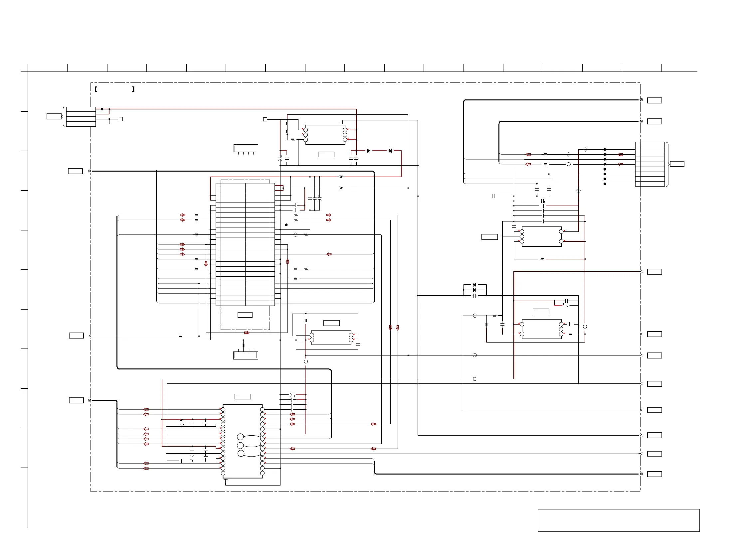Click the upper inductor coil on the red line
The image size is (745, 560).
pos(340,177)
